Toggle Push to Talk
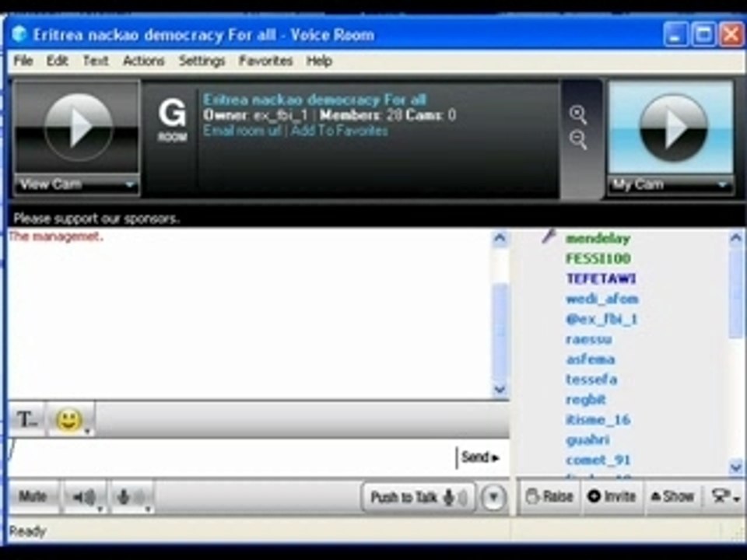The height and width of the screenshot is (560, 747). [x=419, y=497]
